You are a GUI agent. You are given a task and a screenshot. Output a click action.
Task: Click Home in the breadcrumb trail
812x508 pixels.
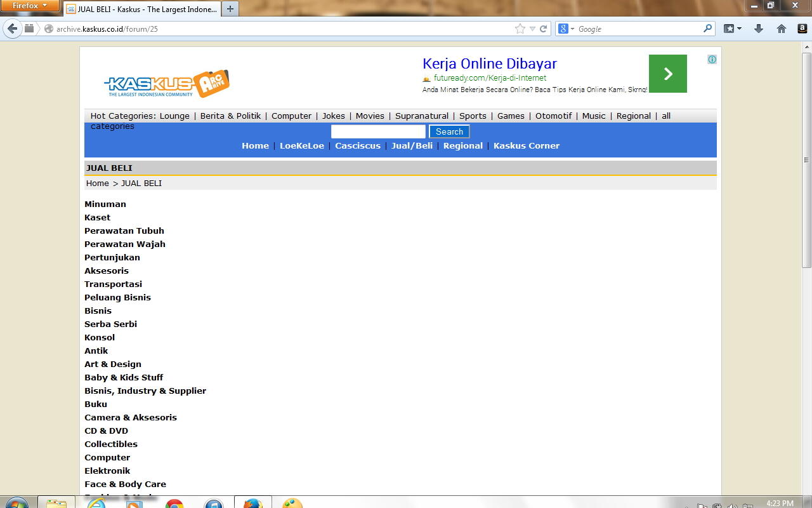point(98,183)
